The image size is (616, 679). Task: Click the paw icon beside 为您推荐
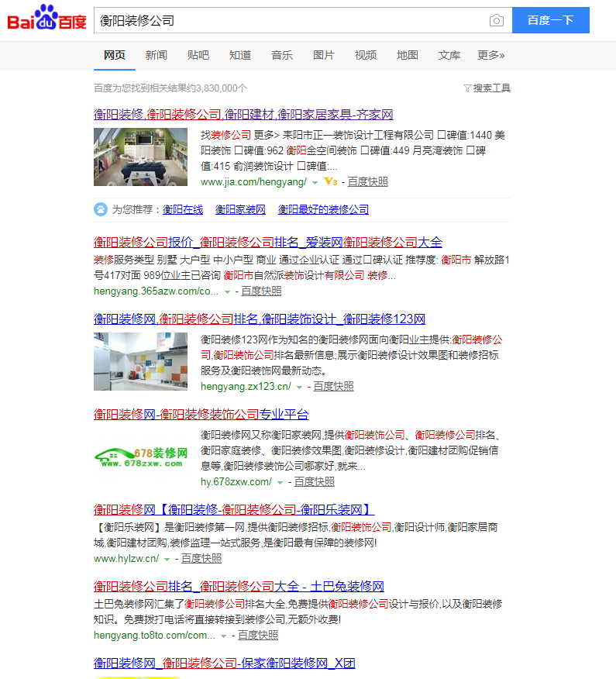[101, 209]
